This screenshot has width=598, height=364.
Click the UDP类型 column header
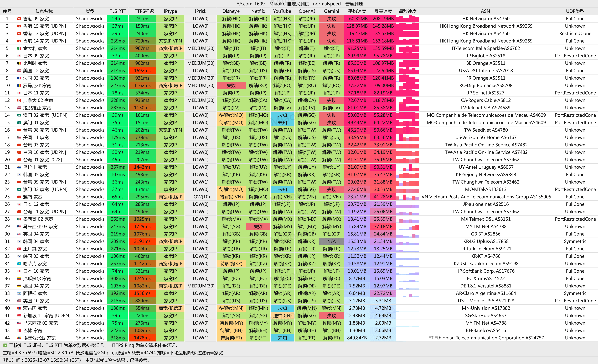pos(575,11)
